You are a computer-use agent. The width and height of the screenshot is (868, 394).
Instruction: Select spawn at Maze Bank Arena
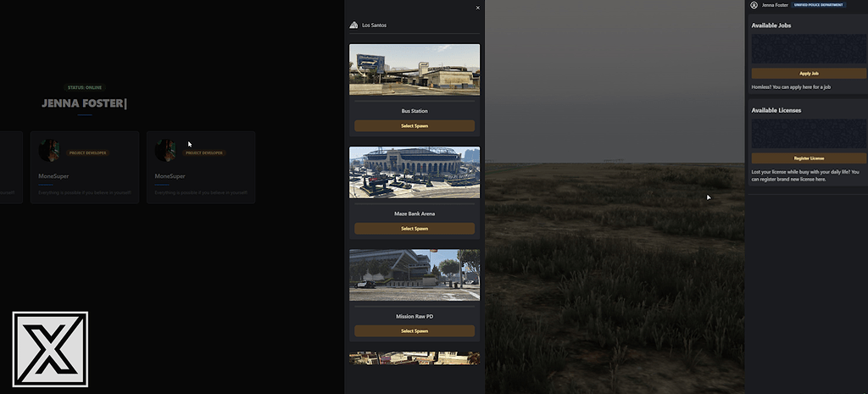point(415,229)
